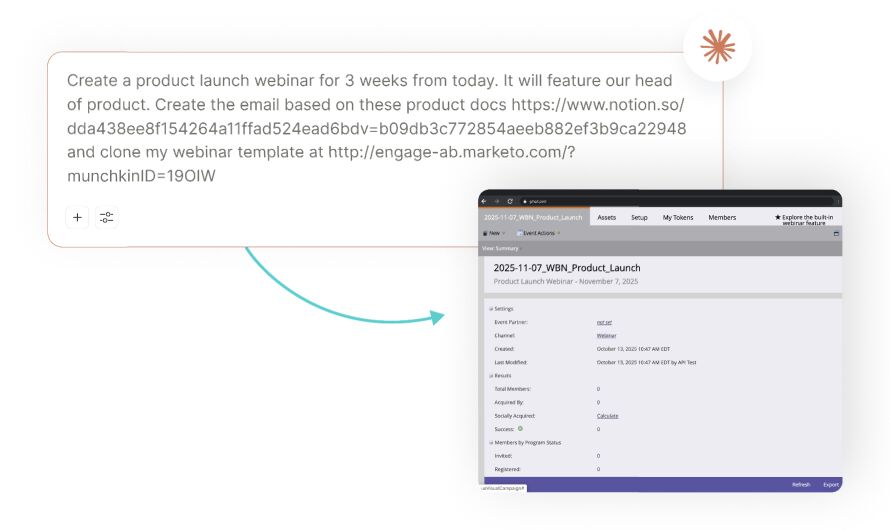Click the browser address bar

point(675,201)
